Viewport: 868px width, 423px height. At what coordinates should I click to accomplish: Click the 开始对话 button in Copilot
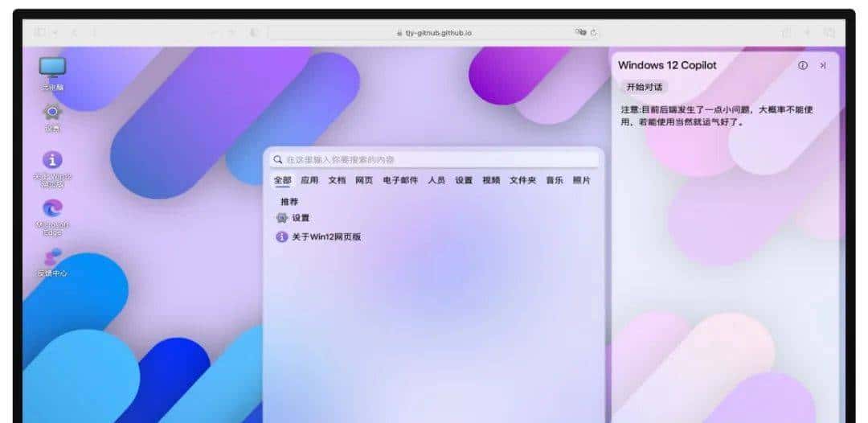click(x=644, y=88)
